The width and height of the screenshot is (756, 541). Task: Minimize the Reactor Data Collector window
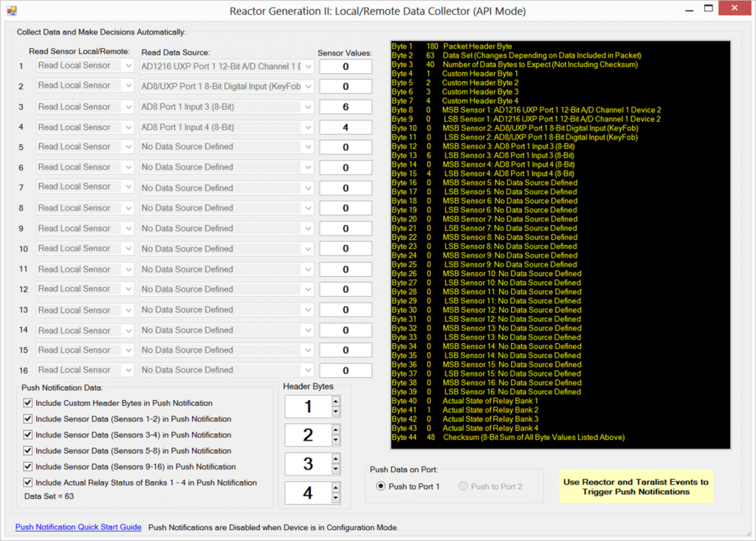[690, 9]
